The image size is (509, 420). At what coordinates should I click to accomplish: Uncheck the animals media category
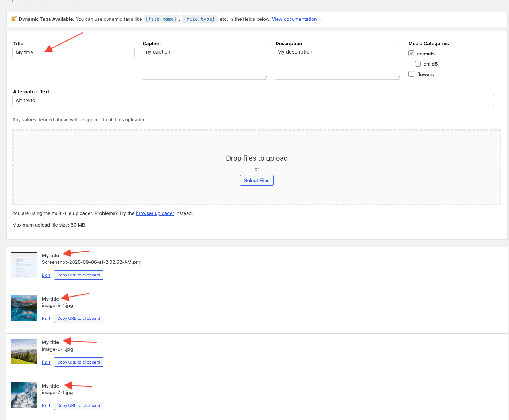coord(411,54)
